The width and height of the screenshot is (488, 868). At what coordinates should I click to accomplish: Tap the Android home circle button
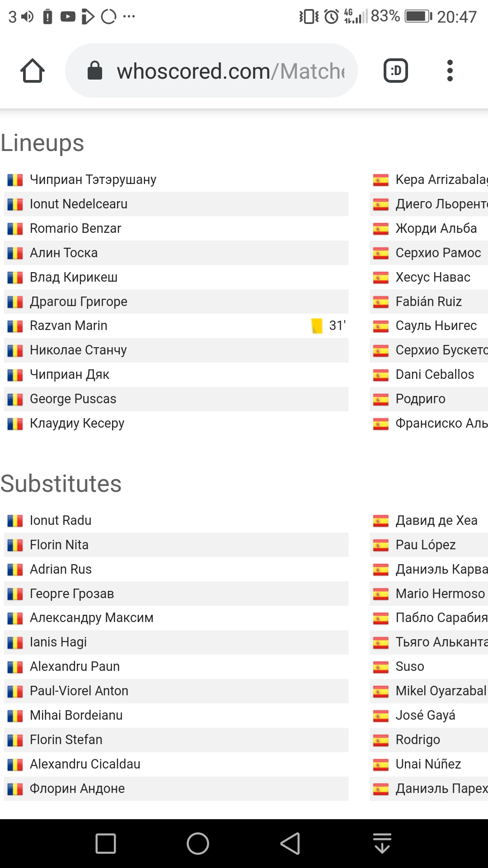198,844
